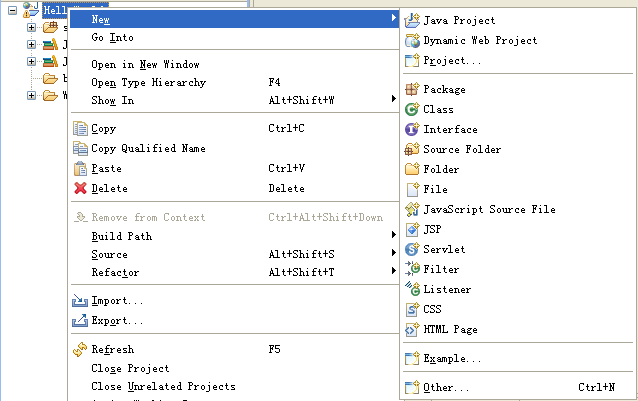Click the Folder icon in the New submenu
638x401 pixels.
412,169
